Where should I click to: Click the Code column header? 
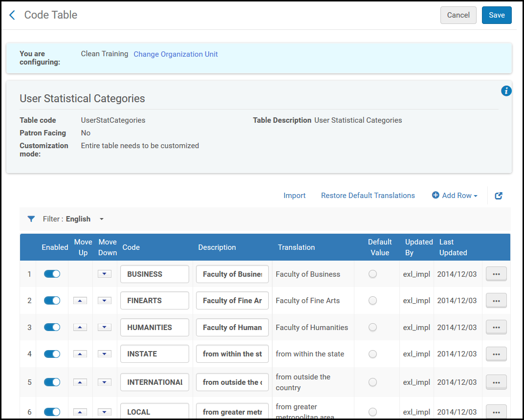pos(131,247)
